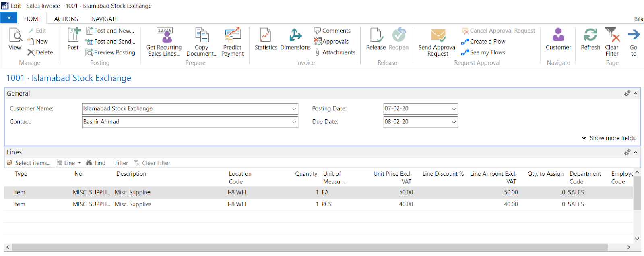Open Dimensions for the invoice
The width and height of the screenshot is (644, 256).
tap(295, 39)
